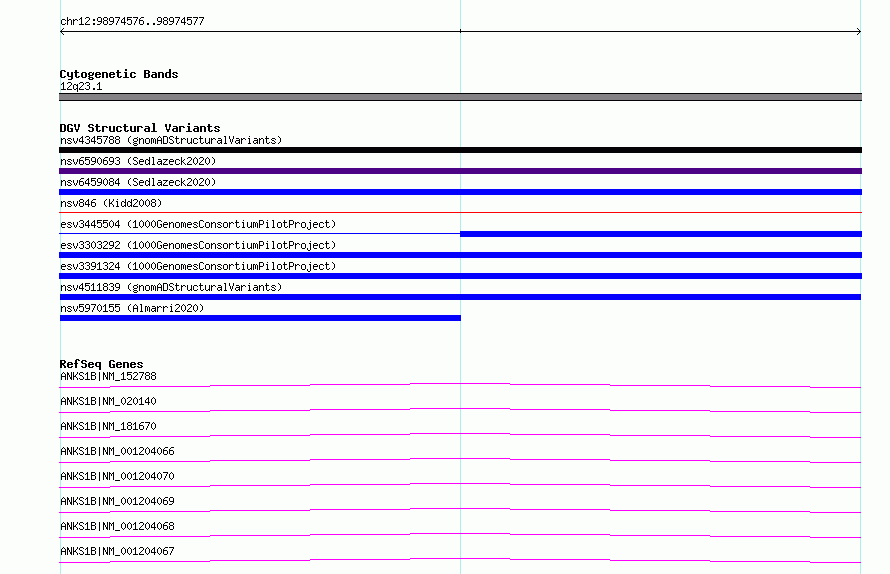Viewport: 890px width, 574px height.
Task: Open transcript ANKS1B|NM_001204069 label
Action: click(x=117, y=501)
